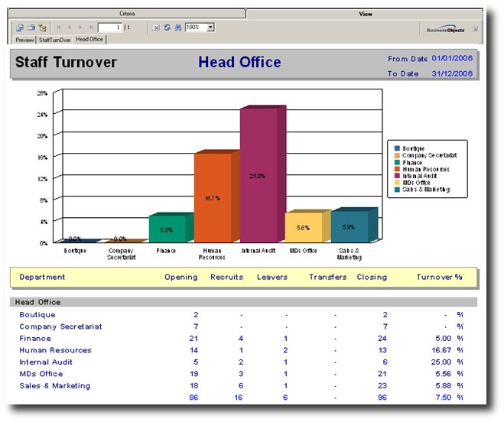Viewport: 504px width, 422px height.
Task: Refresh the report data
Action: [167, 28]
